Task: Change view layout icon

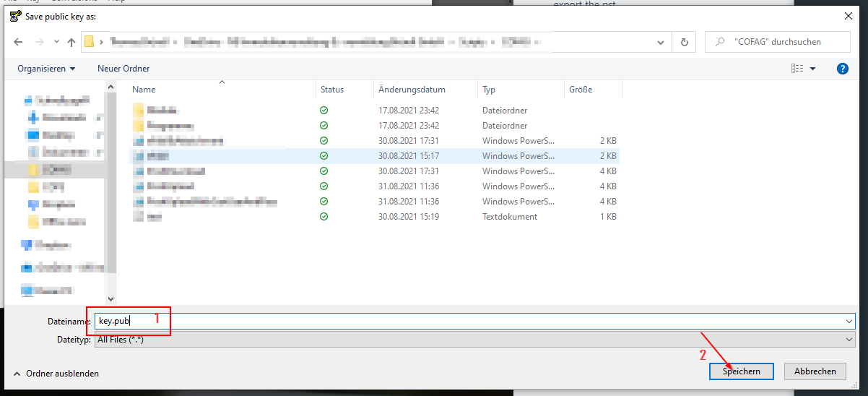Action: 797,69
